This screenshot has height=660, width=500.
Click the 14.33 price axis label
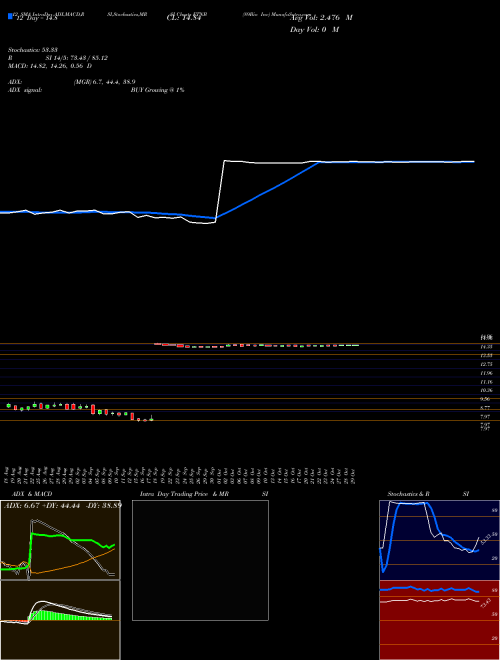(x=487, y=347)
